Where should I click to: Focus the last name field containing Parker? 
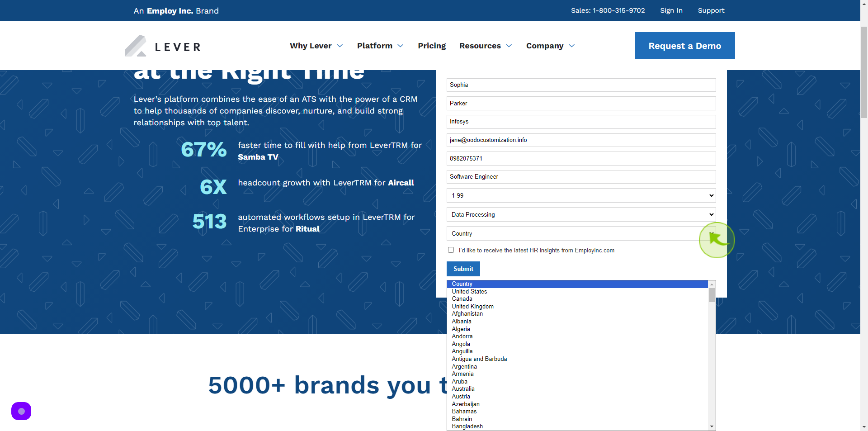pyautogui.click(x=581, y=104)
